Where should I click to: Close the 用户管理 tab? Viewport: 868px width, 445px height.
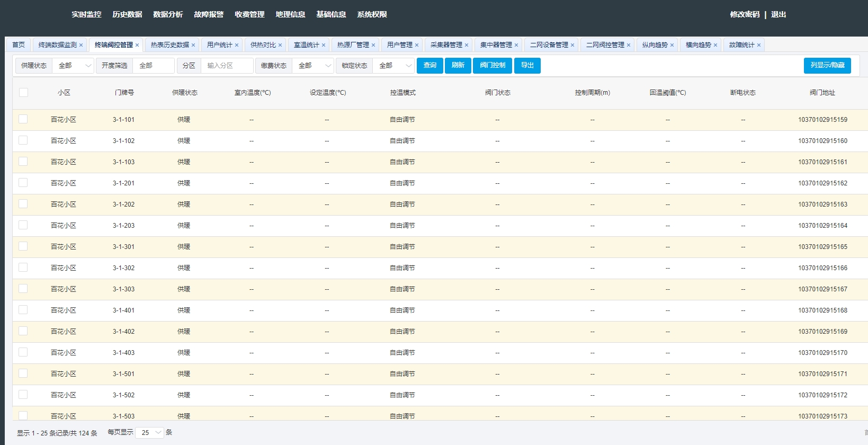pos(417,45)
